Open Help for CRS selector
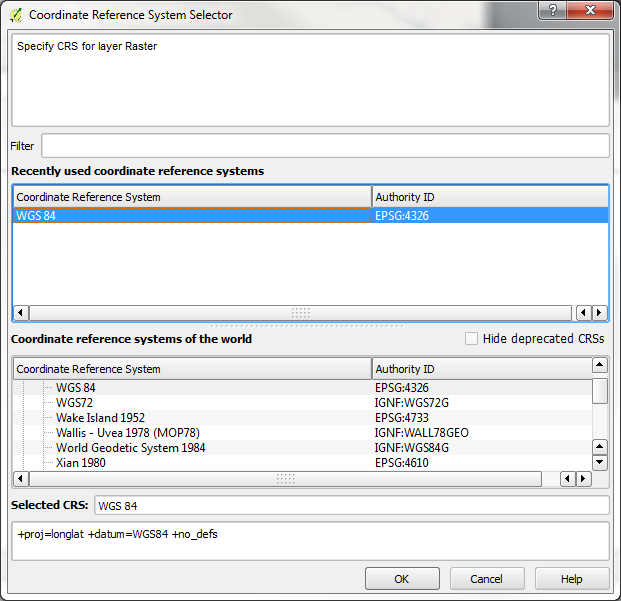 click(x=572, y=579)
